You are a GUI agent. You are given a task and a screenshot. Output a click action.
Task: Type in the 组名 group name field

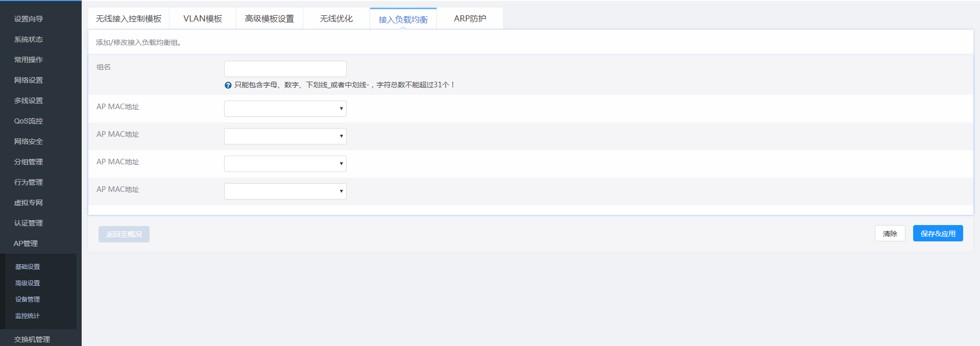[285, 69]
